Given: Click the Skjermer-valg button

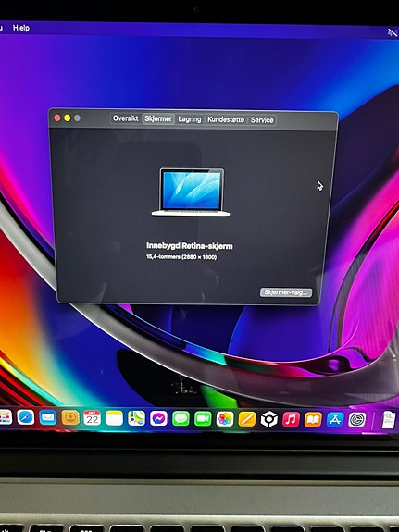Looking at the screenshot, I should pos(286,292).
